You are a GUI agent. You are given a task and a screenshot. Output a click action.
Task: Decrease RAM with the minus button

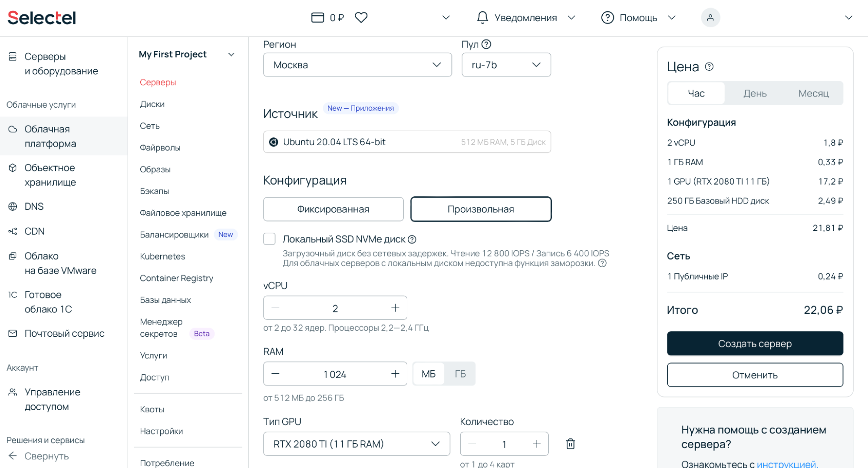click(x=275, y=374)
